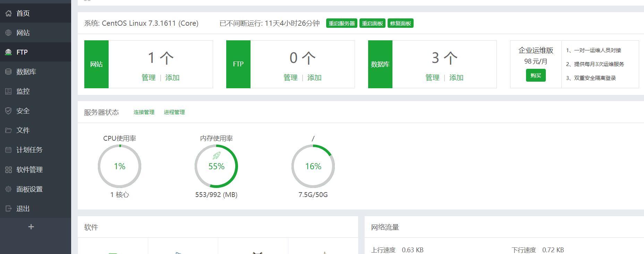Click 553/992 (MB) memory text
The width and height of the screenshot is (644, 254).
[x=216, y=195]
